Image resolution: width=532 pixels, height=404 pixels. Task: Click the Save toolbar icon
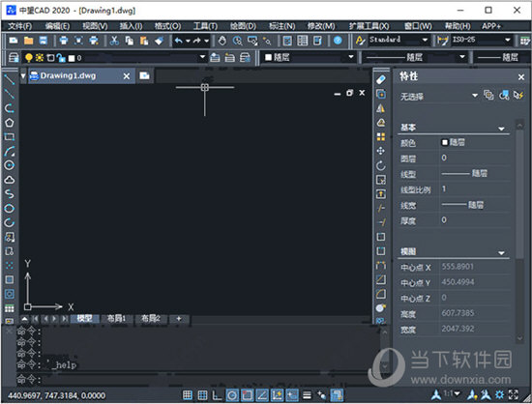[44, 41]
